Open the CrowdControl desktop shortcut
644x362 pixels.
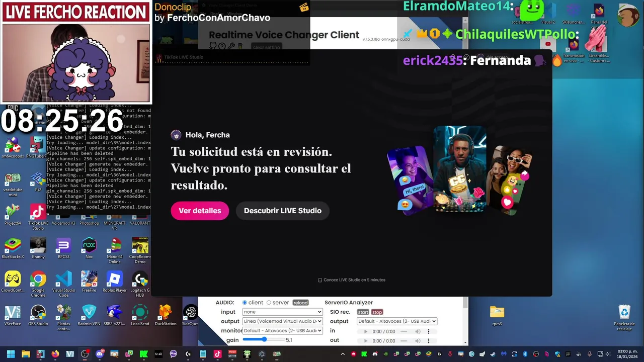13,282
